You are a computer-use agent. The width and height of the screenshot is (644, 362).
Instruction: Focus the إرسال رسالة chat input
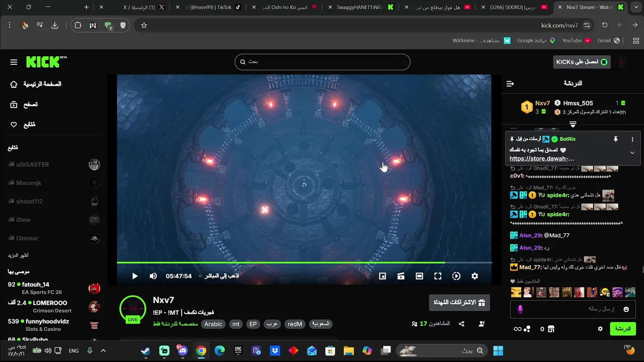coord(574,309)
